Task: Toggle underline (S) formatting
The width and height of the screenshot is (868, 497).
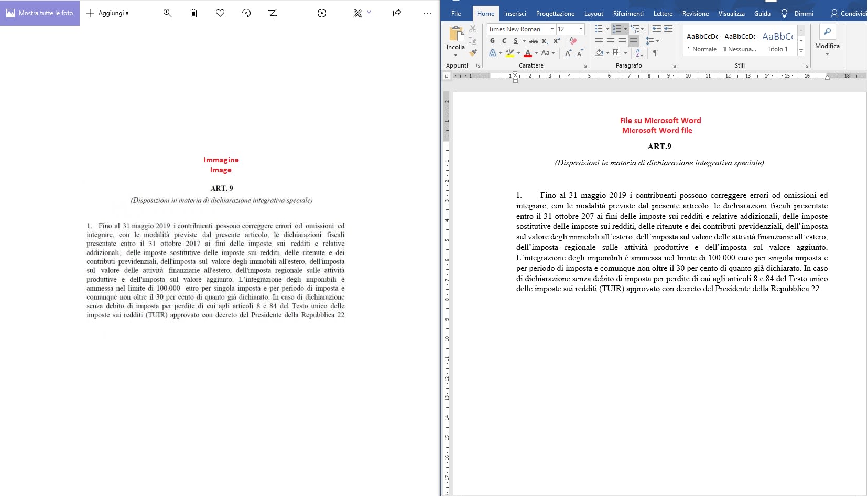Action: click(x=516, y=41)
